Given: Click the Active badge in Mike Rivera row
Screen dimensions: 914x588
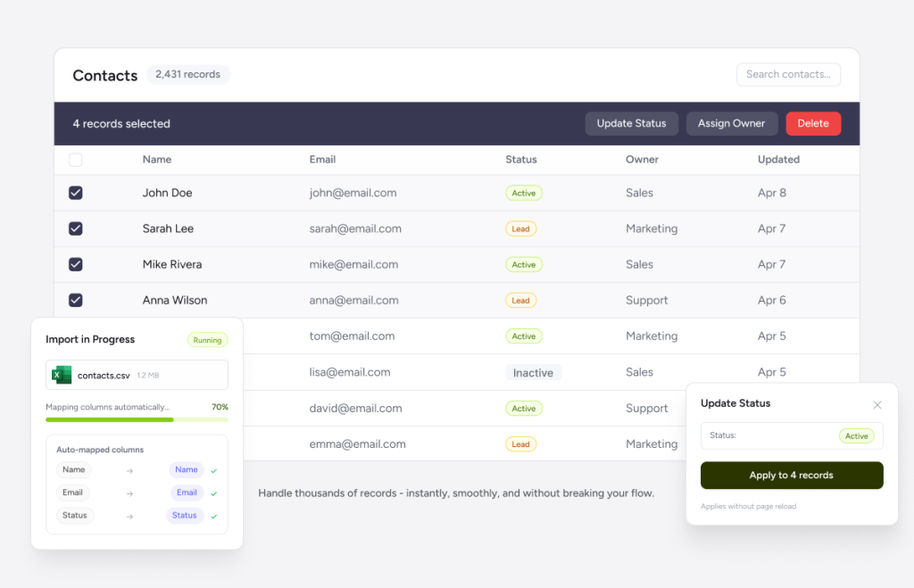Looking at the screenshot, I should 523,265.
